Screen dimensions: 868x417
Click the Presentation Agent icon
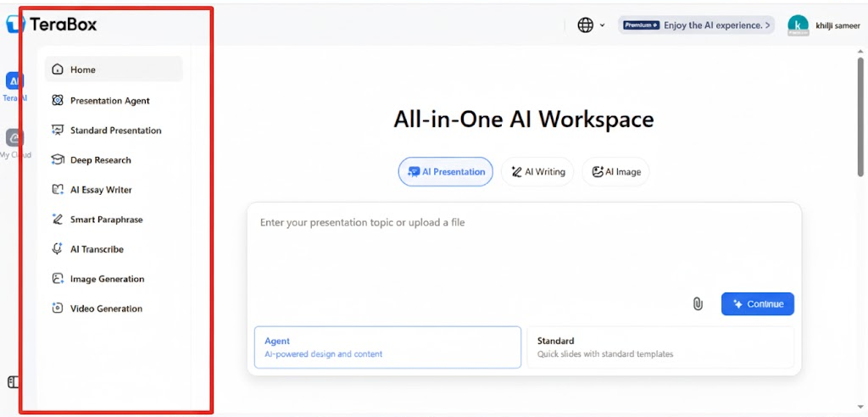tap(58, 100)
